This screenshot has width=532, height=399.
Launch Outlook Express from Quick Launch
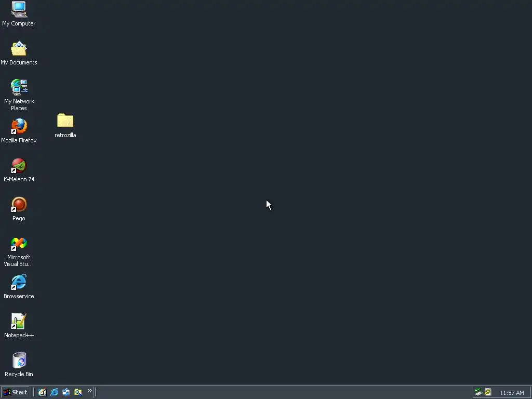tap(66, 392)
